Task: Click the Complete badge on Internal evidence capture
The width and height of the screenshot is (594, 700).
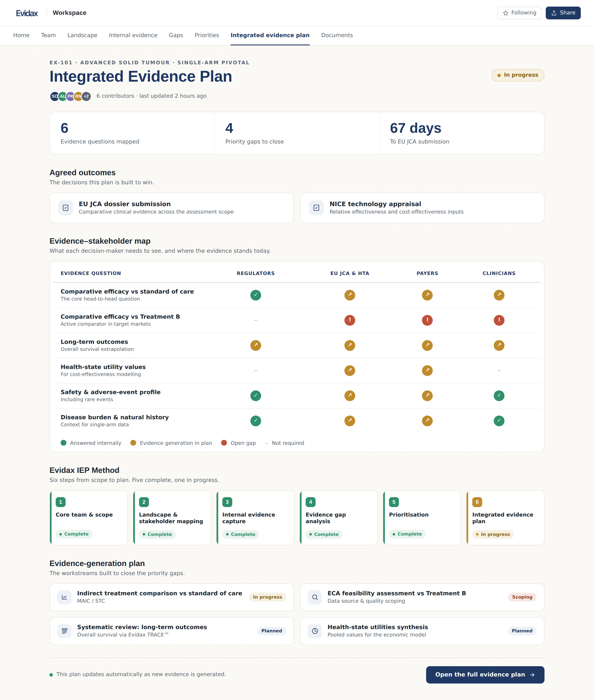Action: [x=240, y=534]
